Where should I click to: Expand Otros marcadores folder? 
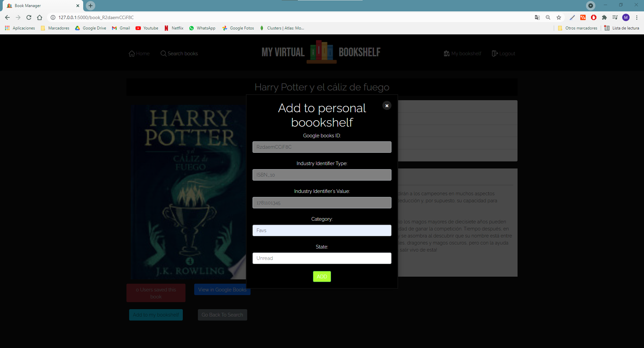point(578,28)
